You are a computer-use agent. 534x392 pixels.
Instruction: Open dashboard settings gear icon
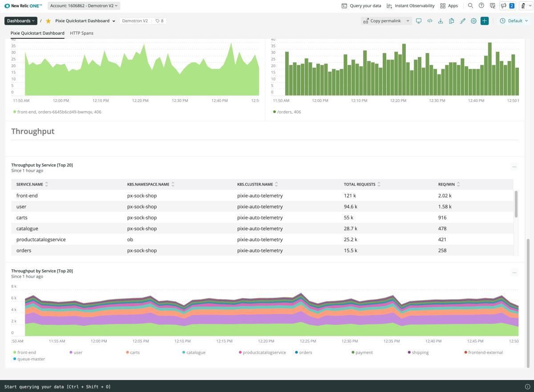473,21
